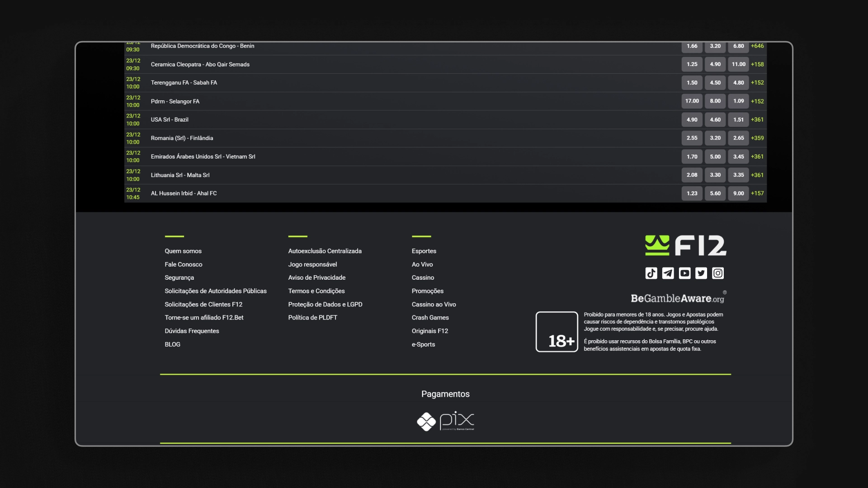Expand +157 markets for AL Hussein Irbid match
This screenshot has height=488, width=868.
pos(757,193)
